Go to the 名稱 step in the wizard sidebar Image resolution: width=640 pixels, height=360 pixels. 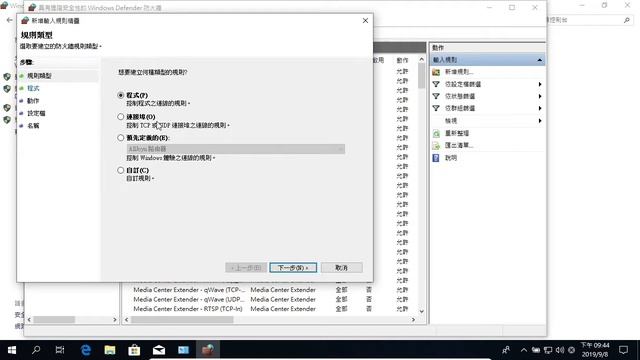(x=33, y=126)
